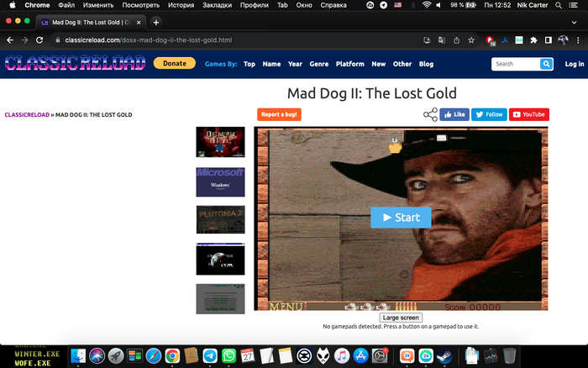Open Safari from the Dock
This screenshot has height=368, width=588.
[x=154, y=355]
